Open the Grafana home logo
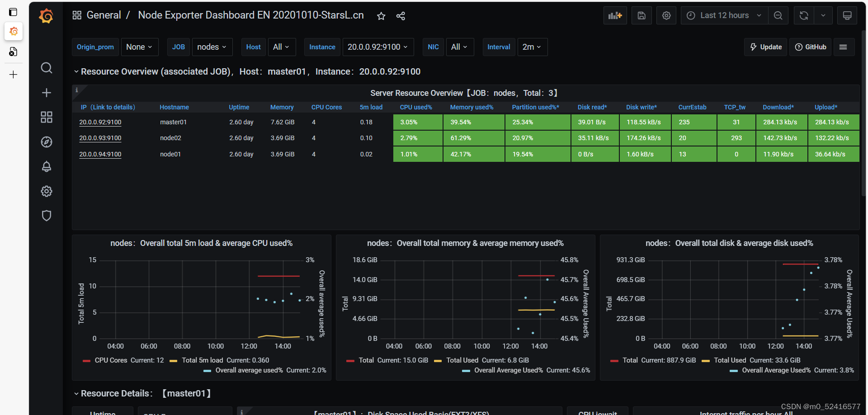 click(x=46, y=16)
